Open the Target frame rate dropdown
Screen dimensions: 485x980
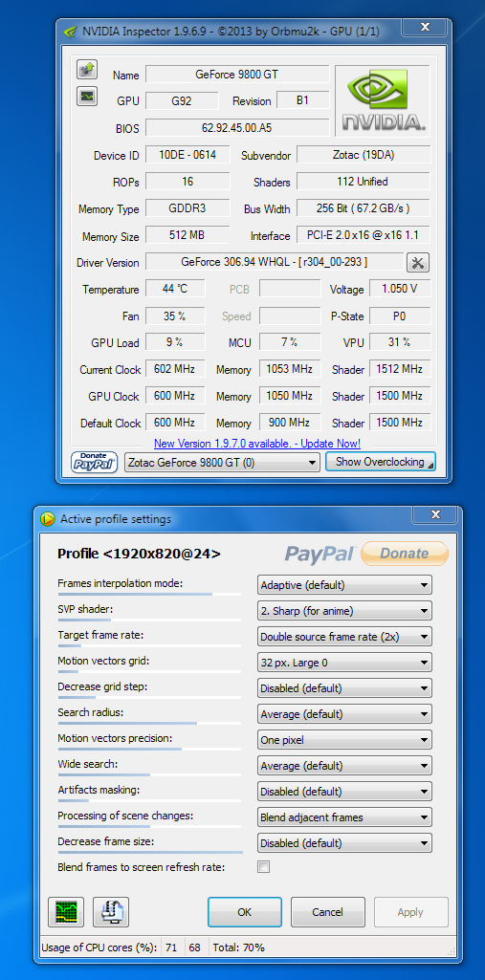[344, 637]
